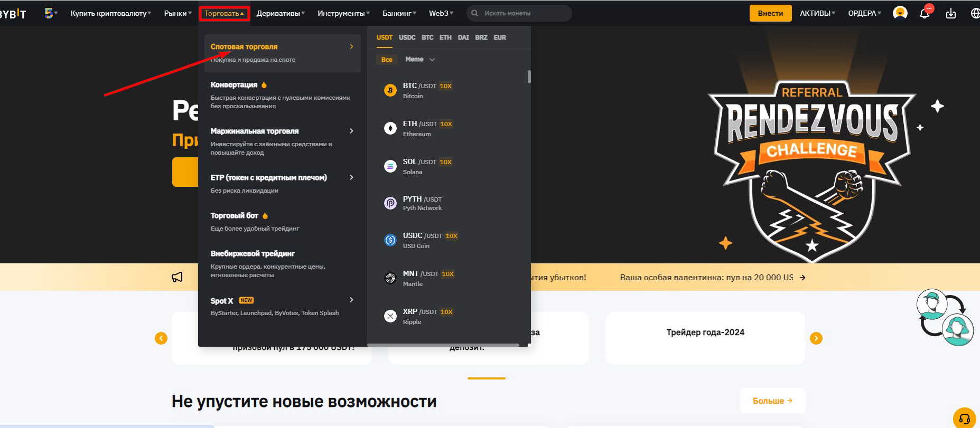980x428 pixels.
Task: Click the horizontal scrollbar below coin list
Action: pyautogui.click(x=443, y=345)
